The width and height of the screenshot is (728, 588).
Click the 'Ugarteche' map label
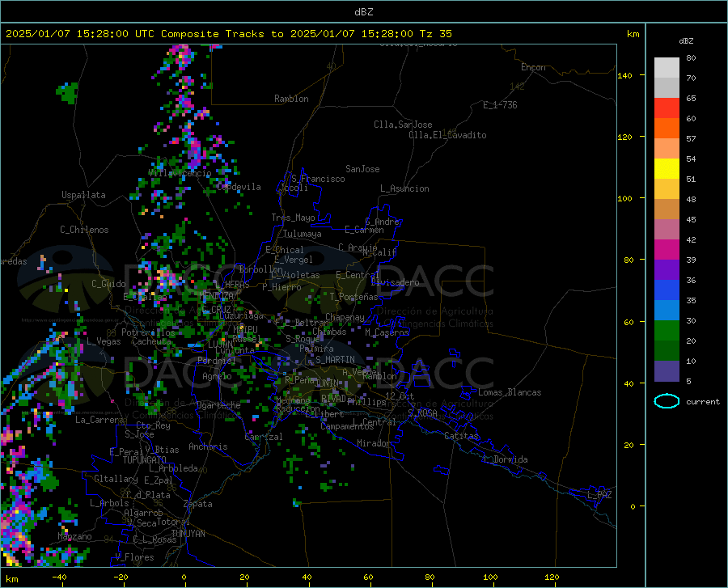[218, 405]
